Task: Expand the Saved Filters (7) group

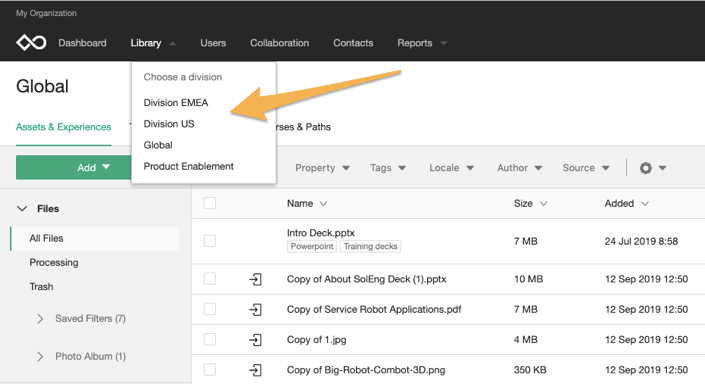Action: 40,319
